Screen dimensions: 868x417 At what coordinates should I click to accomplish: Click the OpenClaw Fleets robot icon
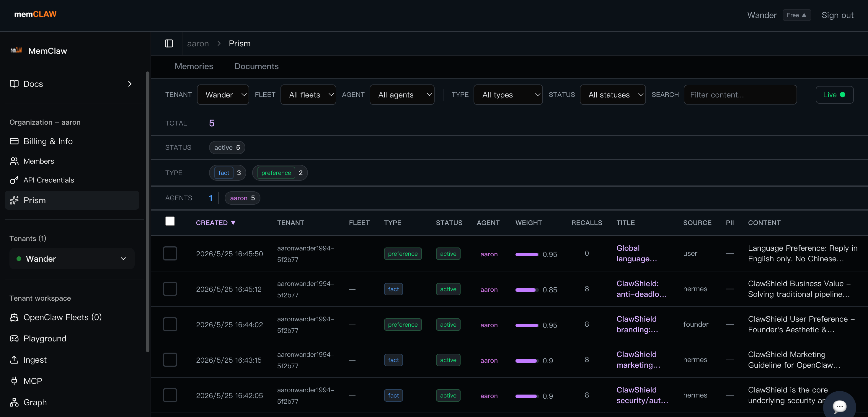point(14,317)
